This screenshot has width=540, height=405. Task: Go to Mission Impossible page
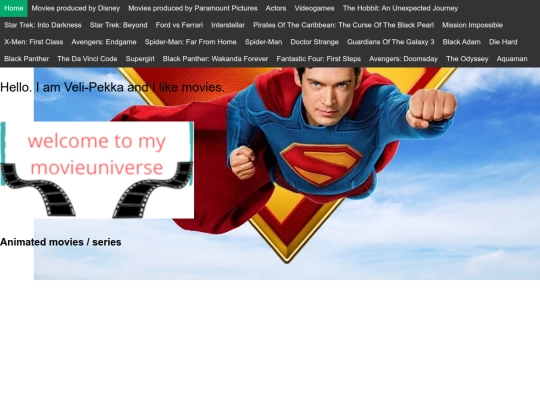pos(472,25)
